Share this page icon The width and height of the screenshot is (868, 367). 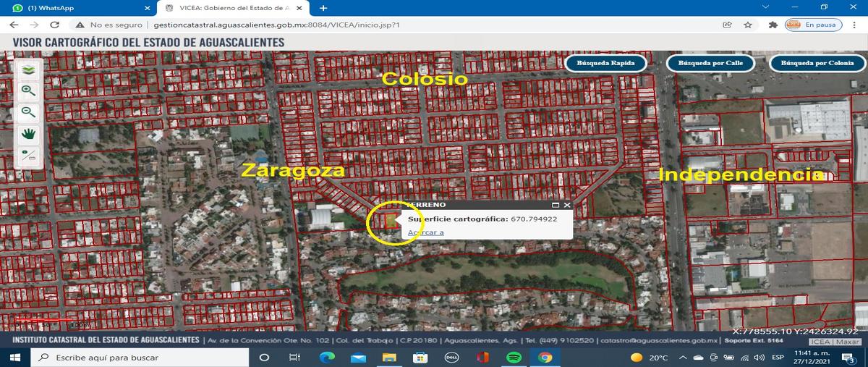(x=727, y=25)
